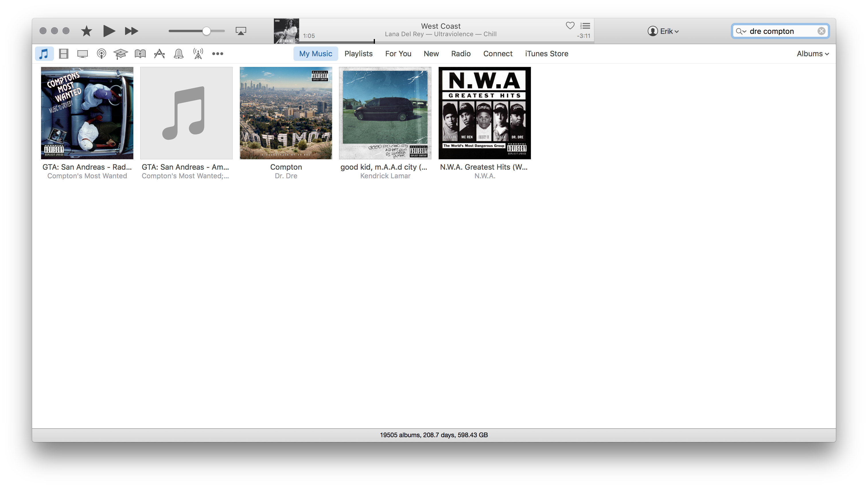868x488 pixels.
Task: Open the Connect tab
Action: click(498, 54)
